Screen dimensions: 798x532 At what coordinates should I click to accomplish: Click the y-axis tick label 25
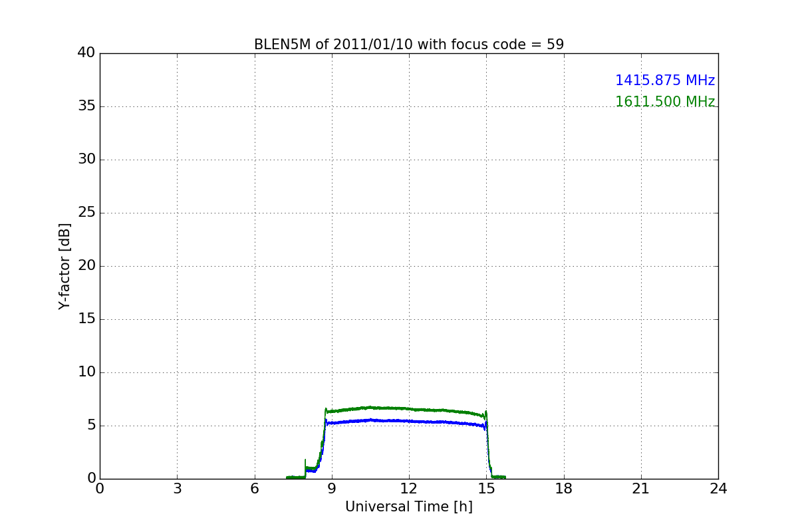click(86, 213)
